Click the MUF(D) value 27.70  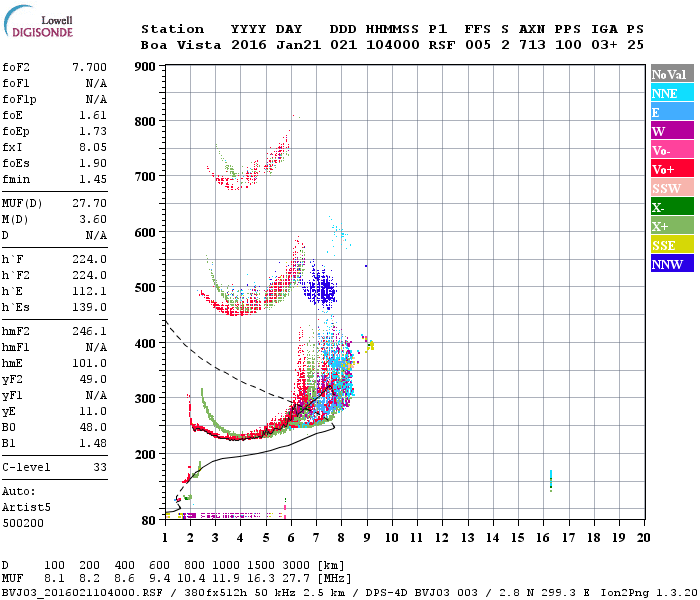89,204
